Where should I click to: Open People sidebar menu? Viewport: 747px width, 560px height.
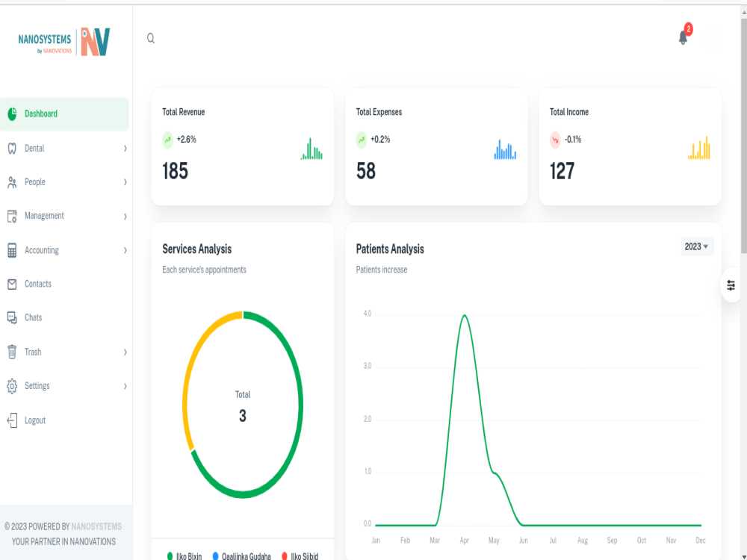64,182
